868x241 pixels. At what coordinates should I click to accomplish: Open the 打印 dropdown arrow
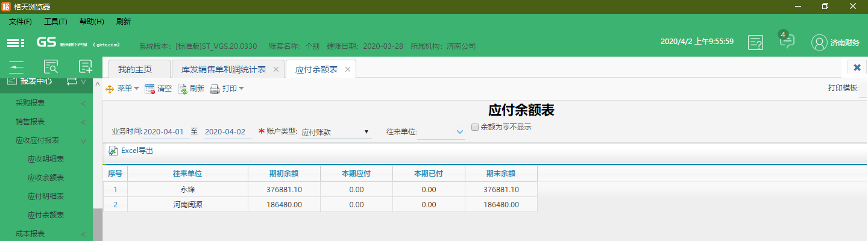(241, 89)
